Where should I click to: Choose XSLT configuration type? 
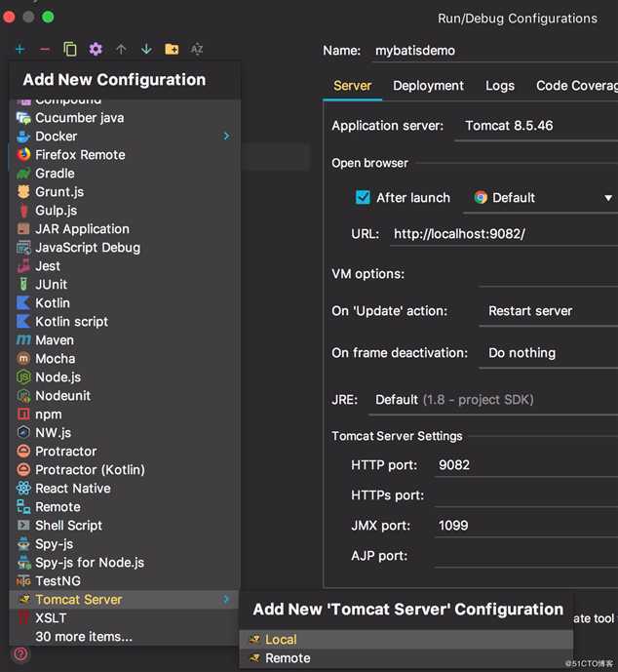click(124, 618)
